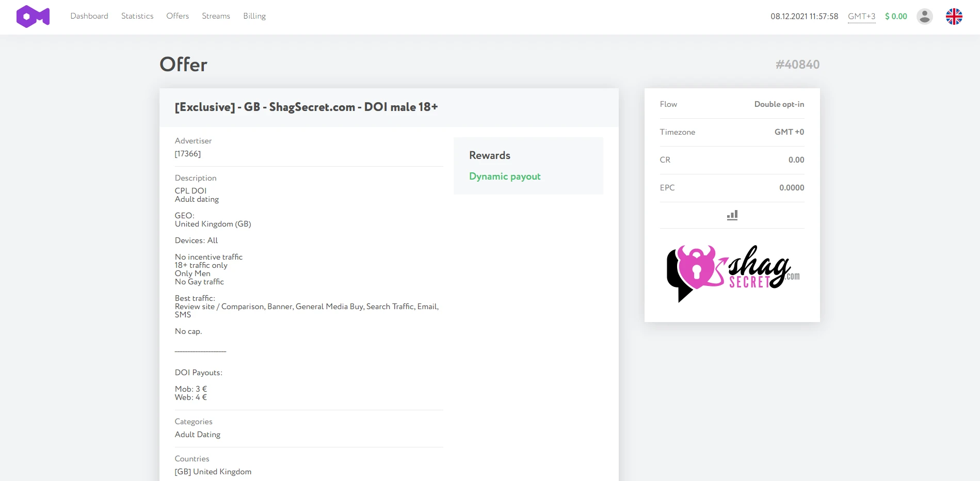Click the EPC value 0.0000
This screenshot has width=980, height=481.
click(792, 188)
